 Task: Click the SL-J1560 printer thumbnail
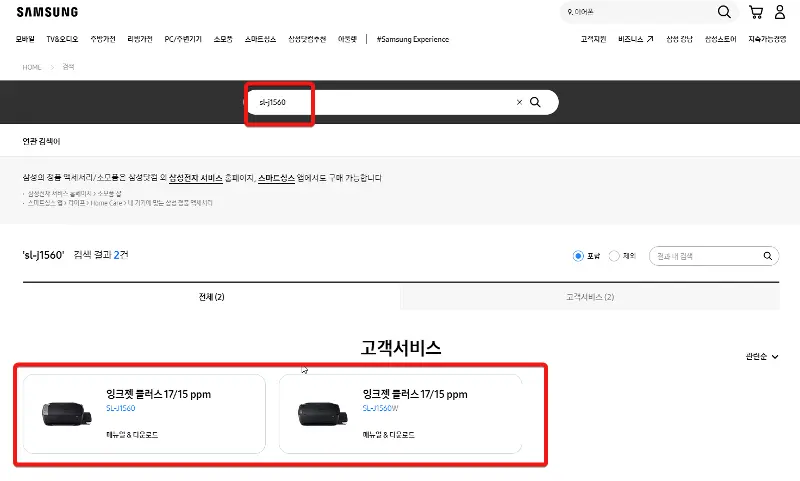click(66, 414)
